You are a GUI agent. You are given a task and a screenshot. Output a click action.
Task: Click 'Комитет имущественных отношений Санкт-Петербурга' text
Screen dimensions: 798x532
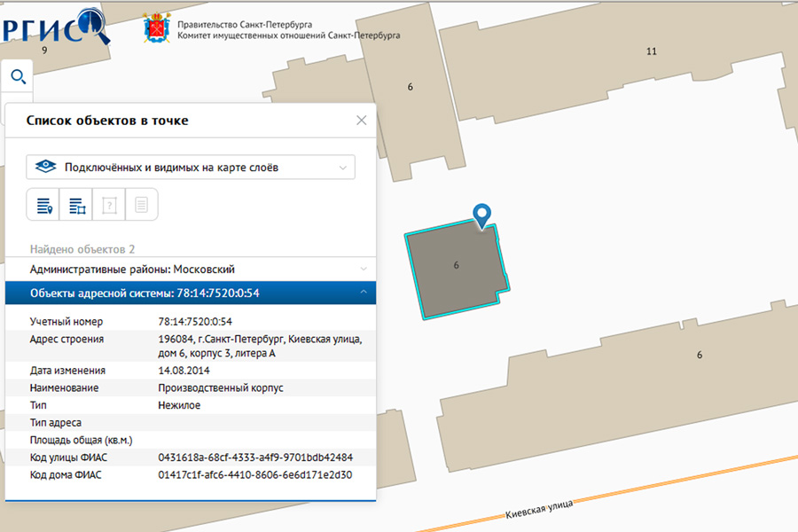[288, 35]
